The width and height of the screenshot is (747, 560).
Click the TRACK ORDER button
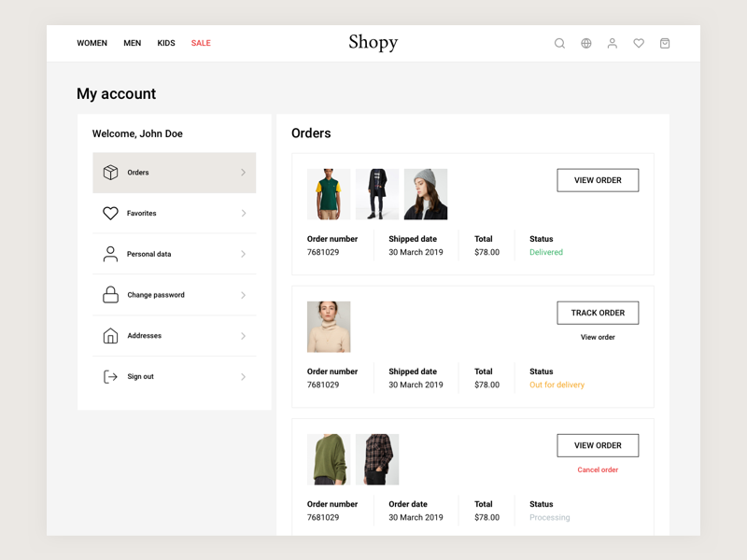point(598,313)
